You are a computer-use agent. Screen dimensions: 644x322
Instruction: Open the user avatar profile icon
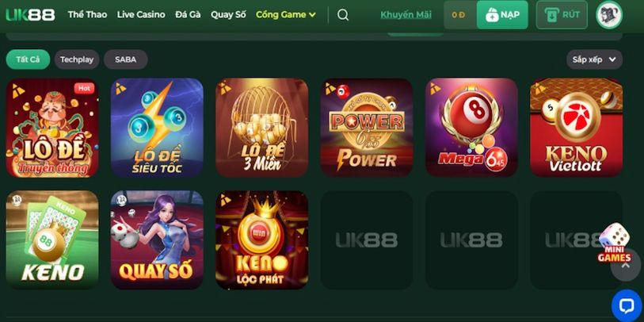(x=609, y=15)
